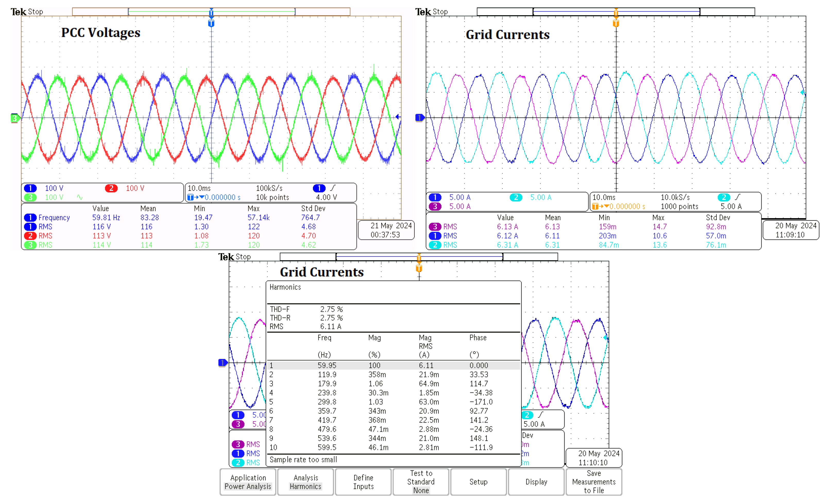Click the purple channel 3 badge showing 5.00 A
This screenshot has height=504, width=827.
click(435, 206)
